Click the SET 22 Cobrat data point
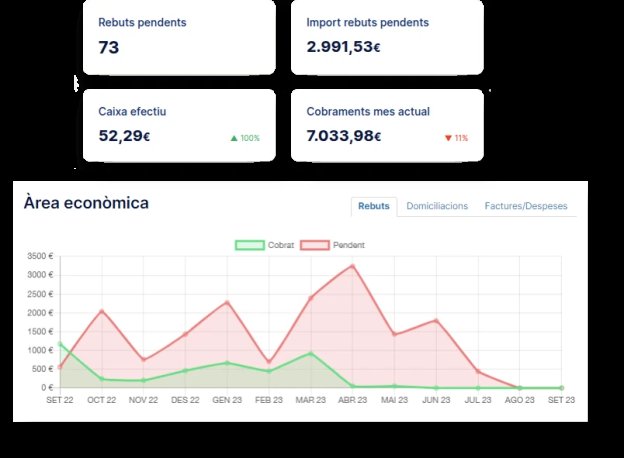This screenshot has height=458, width=624. (60, 344)
